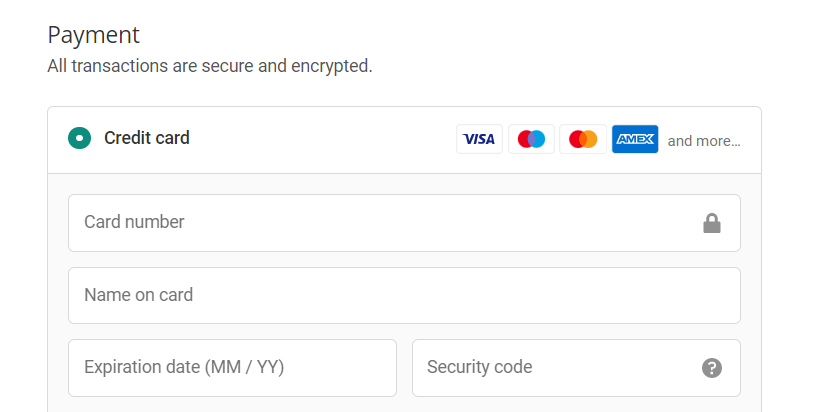
Task: Click the "Card number" placeholder text
Action: coord(134,222)
